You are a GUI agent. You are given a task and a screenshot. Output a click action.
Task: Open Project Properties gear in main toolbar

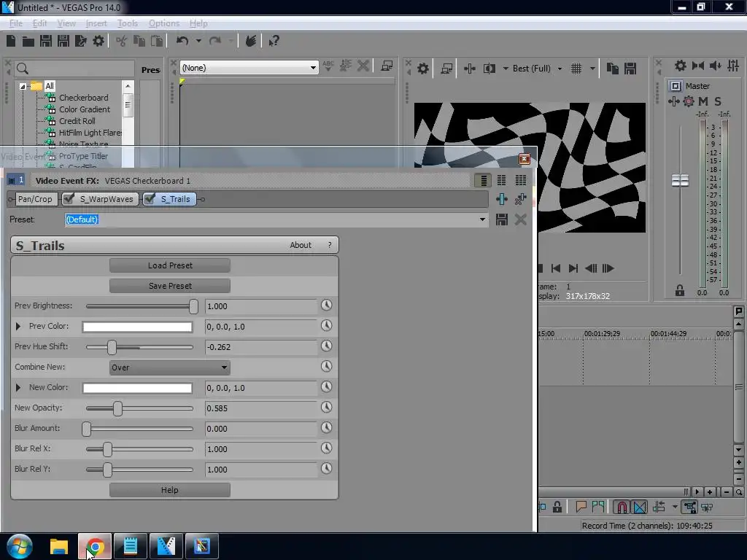point(98,41)
